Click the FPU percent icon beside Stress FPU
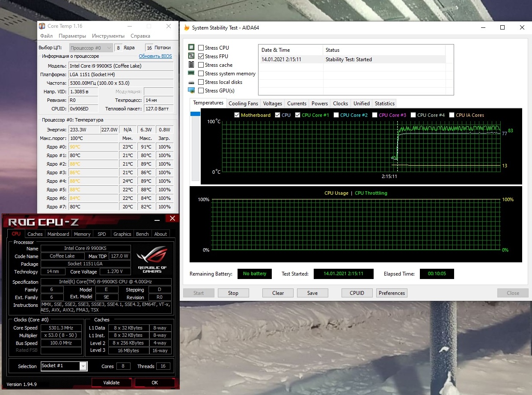The width and height of the screenshot is (532, 395). [191, 56]
